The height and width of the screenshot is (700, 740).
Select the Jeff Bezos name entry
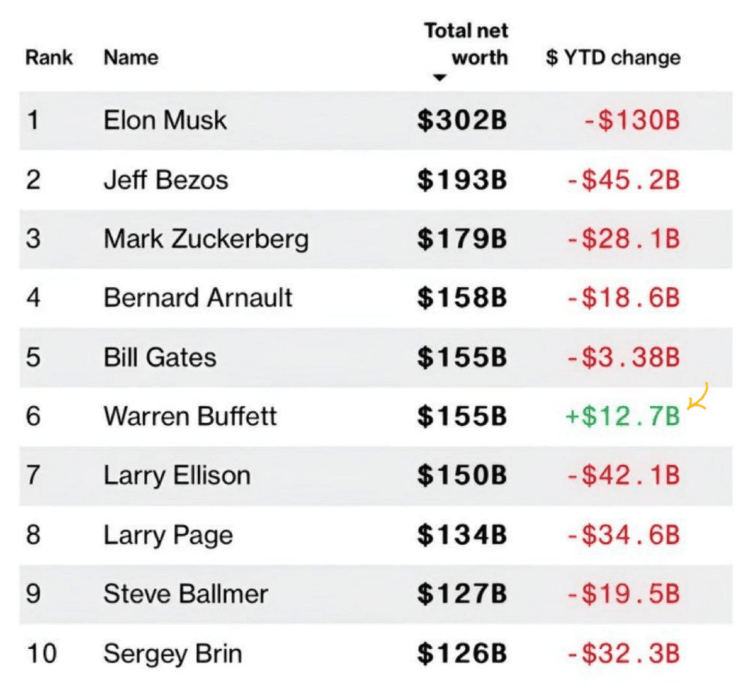165,180
